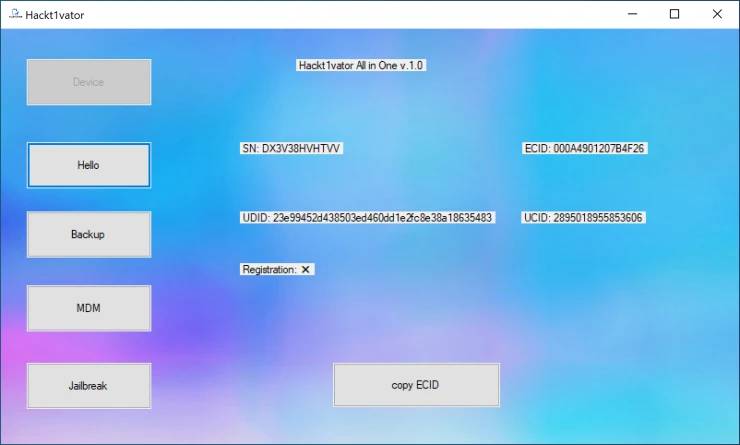
Task: Select the SN: DX3V38HVHTVV label
Action: [291, 148]
